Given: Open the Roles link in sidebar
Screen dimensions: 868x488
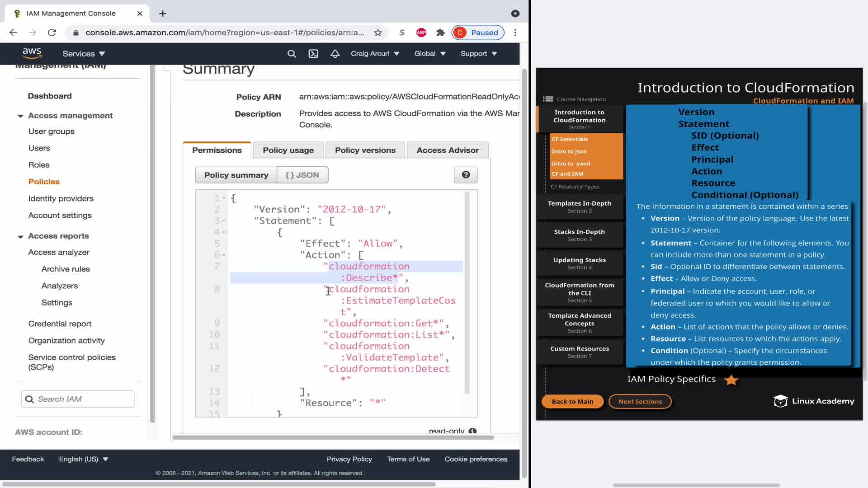Looking at the screenshot, I should [x=39, y=165].
